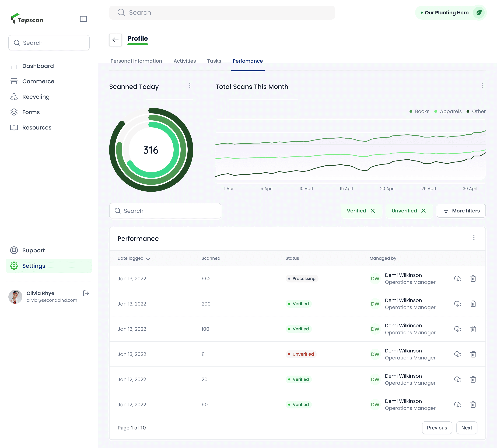Delete the Unverified row with 8 scans
Image resolution: width=497 pixels, height=448 pixels.
(x=473, y=354)
